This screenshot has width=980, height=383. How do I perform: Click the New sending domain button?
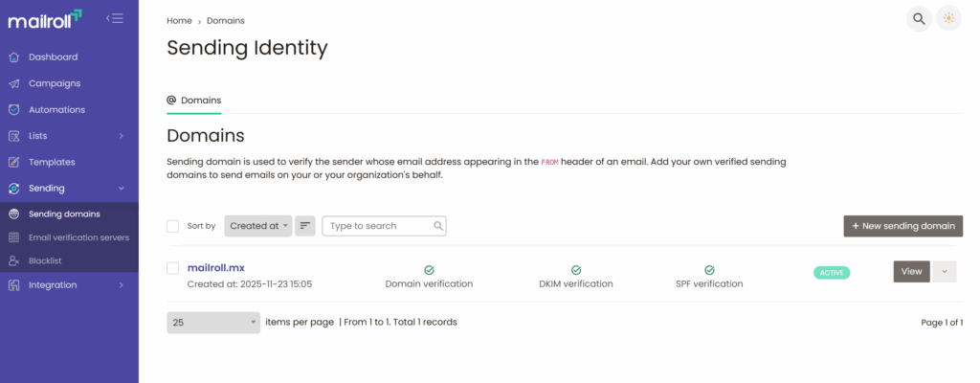click(x=902, y=226)
